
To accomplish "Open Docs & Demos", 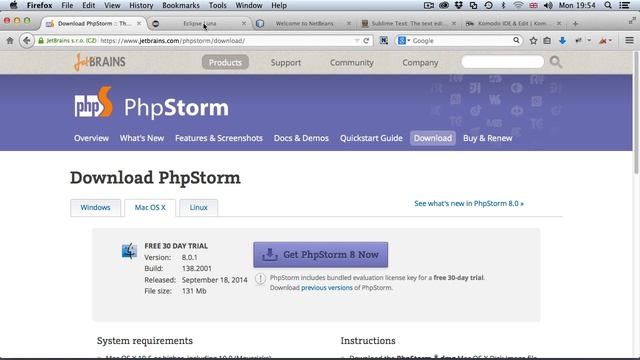I will coord(301,138).
